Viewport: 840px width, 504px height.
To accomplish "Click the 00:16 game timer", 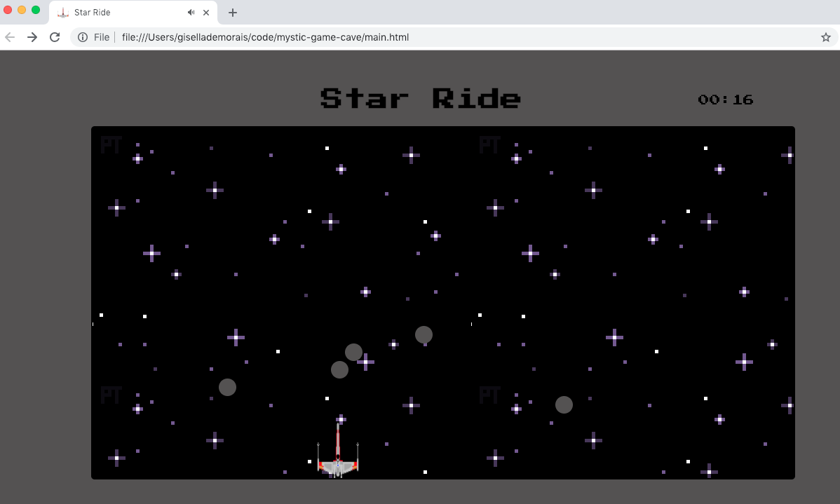I will tap(725, 100).
